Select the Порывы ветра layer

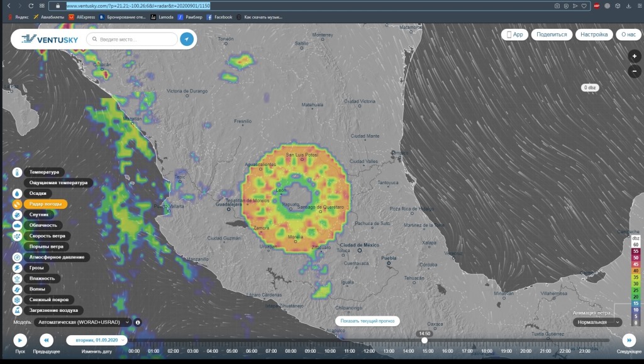tap(47, 246)
